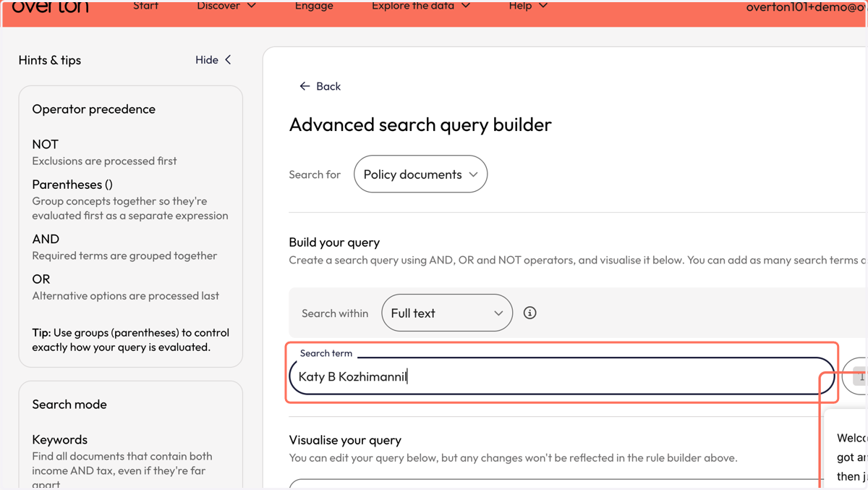Open the Start menu item

tap(145, 6)
